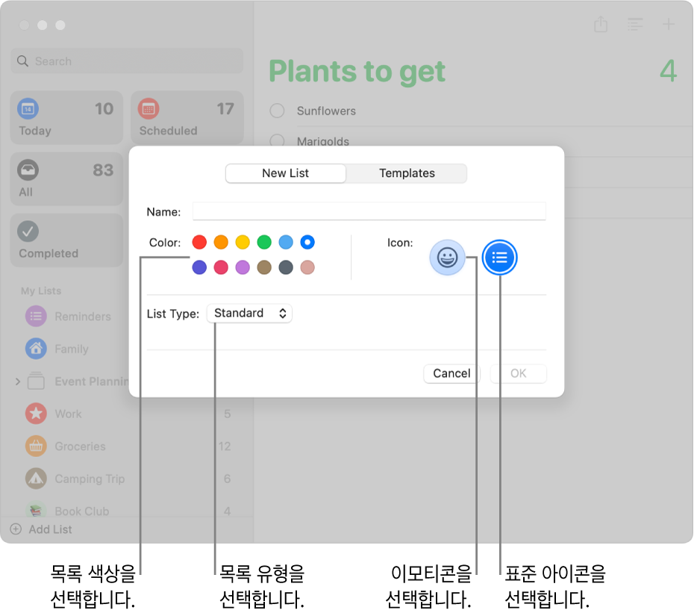The width and height of the screenshot is (697, 616).
Task: Click the view options lines icon
Action: (635, 24)
